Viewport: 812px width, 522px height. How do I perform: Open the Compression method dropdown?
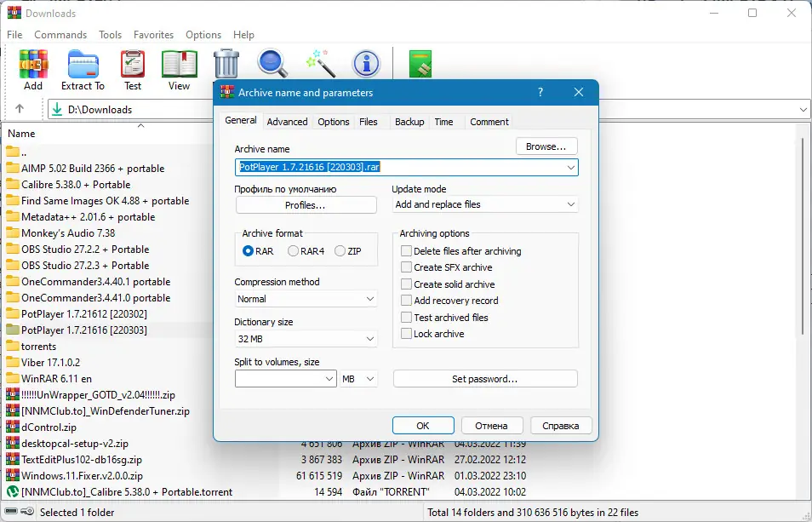click(x=306, y=299)
